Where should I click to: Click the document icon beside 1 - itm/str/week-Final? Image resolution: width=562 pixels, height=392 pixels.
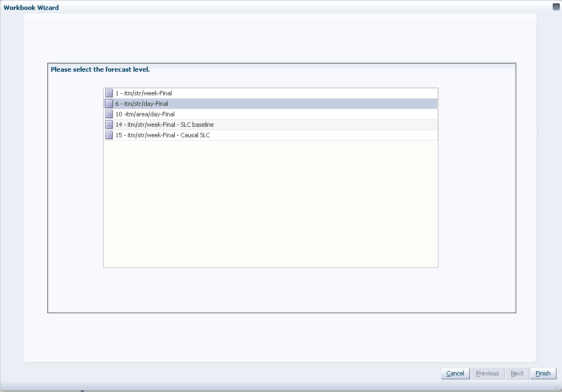point(109,93)
